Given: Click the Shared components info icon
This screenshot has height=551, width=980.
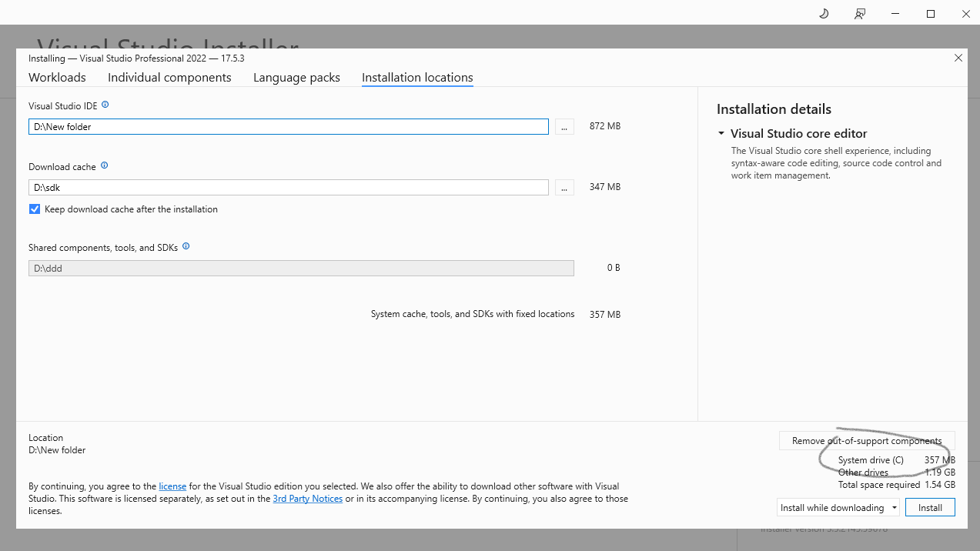Looking at the screenshot, I should 186,247.
